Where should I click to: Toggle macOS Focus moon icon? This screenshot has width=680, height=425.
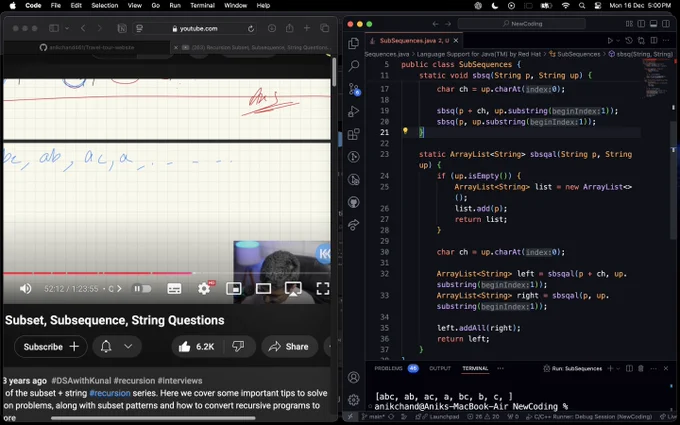coord(495,6)
